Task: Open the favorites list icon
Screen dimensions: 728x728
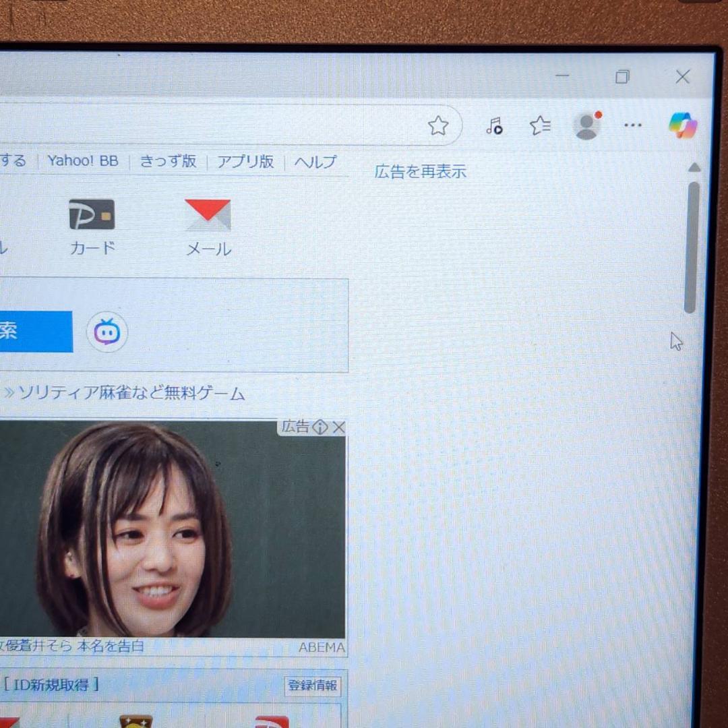Action: click(x=539, y=125)
